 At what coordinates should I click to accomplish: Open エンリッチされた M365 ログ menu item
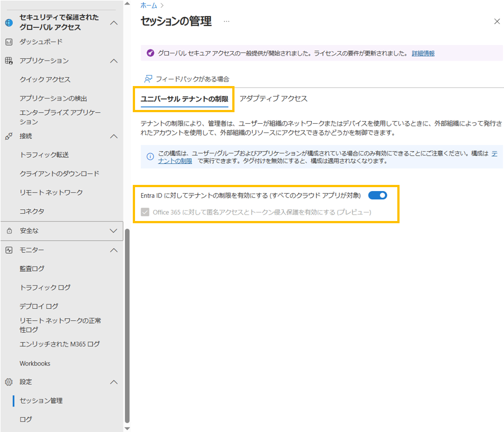point(60,344)
